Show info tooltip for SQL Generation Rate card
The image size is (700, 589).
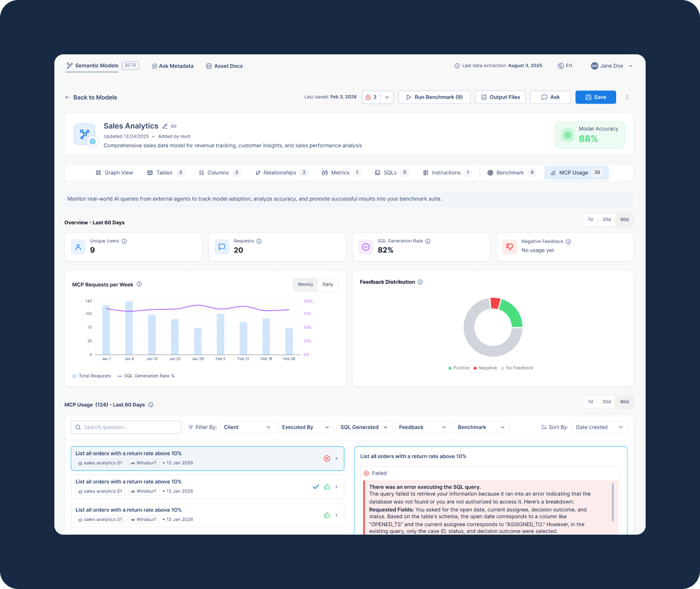pyautogui.click(x=428, y=241)
